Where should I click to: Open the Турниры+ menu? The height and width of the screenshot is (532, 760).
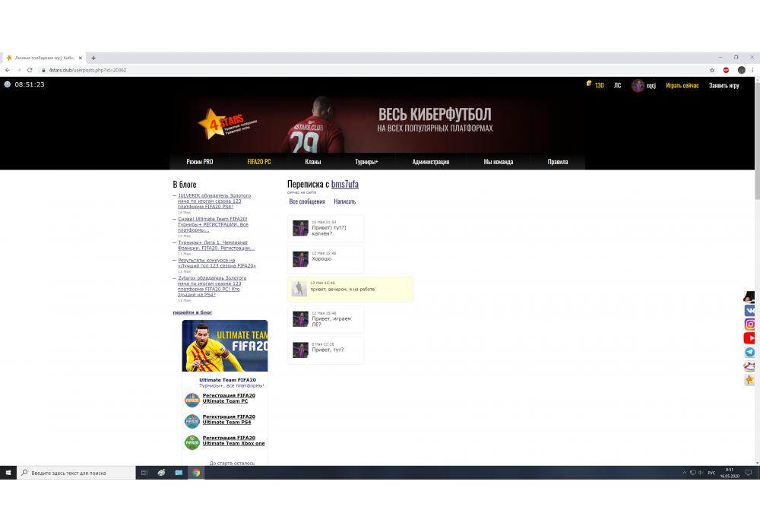(x=366, y=162)
